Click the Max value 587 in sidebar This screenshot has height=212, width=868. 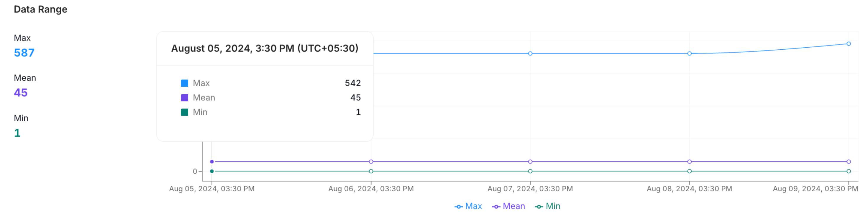[24, 53]
